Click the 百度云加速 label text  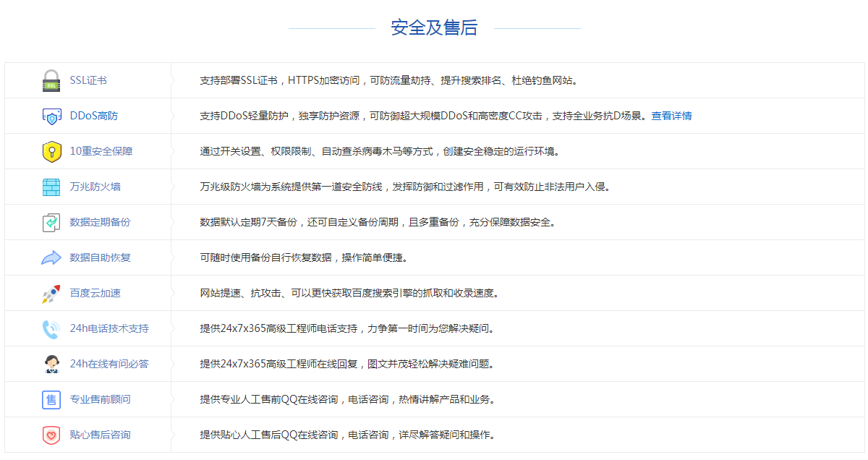pyautogui.click(x=95, y=293)
